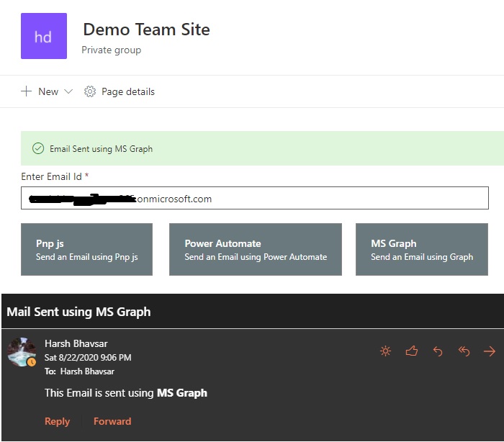The image size is (504, 442).
Task: Open Harsh Bhavsar's profile picture
Action: (22, 352)
